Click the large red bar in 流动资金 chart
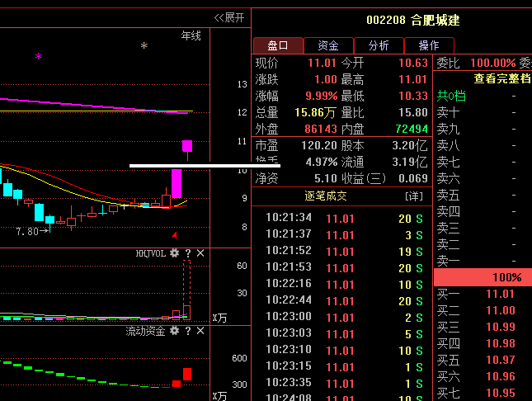The width and height of the screenshot is (532, 401). (187, 374)
